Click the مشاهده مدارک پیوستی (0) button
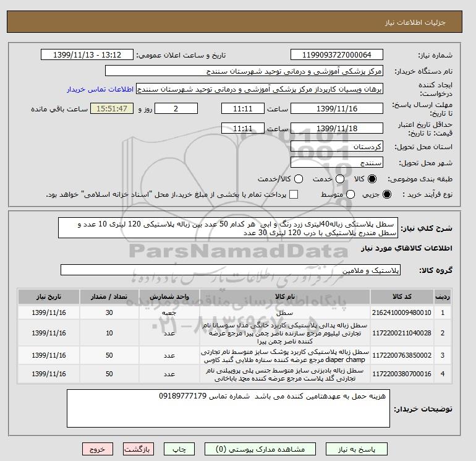Image resolution: width=476 pixels, height=461 pixels. click(x=260, y=449)
